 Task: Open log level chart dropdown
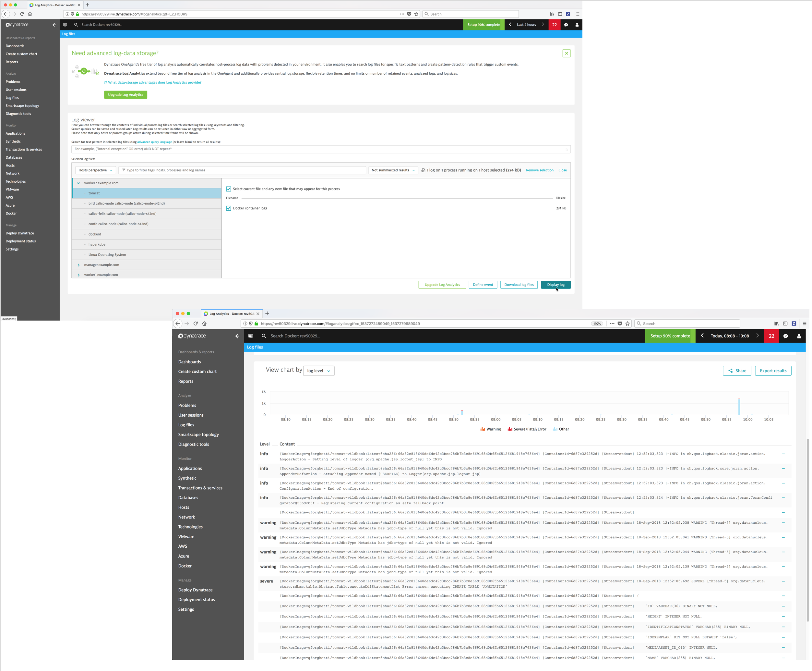(319, 371)
